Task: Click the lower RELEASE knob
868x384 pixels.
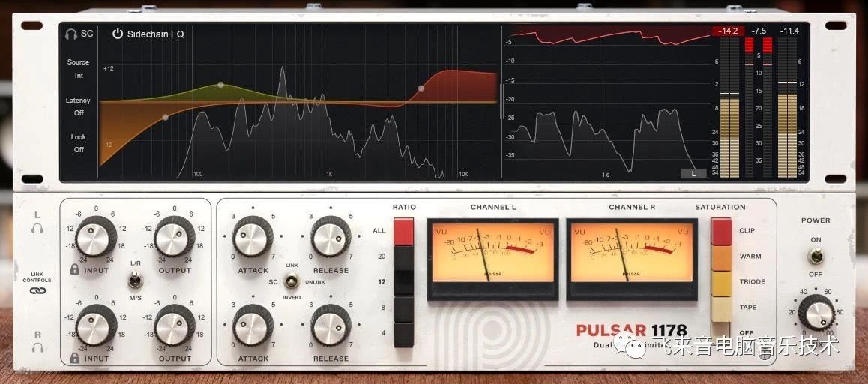Action: coord(331,325)
